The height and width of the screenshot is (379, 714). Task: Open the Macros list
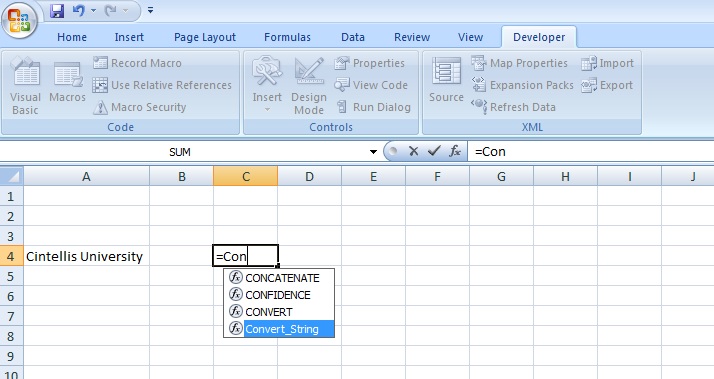point(67,83)
